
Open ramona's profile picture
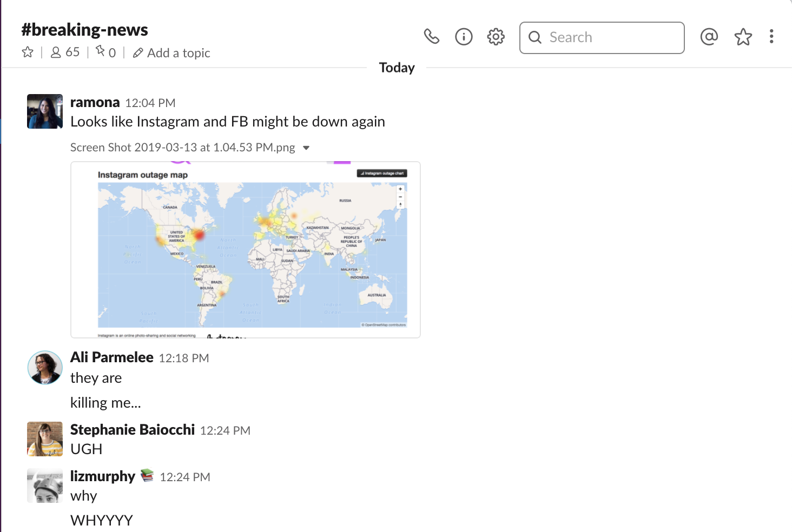45,111
